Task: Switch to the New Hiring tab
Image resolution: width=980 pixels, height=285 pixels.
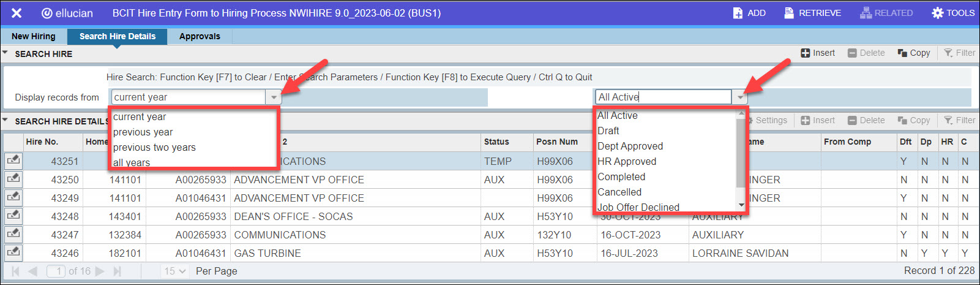Action: pos(34,36)
